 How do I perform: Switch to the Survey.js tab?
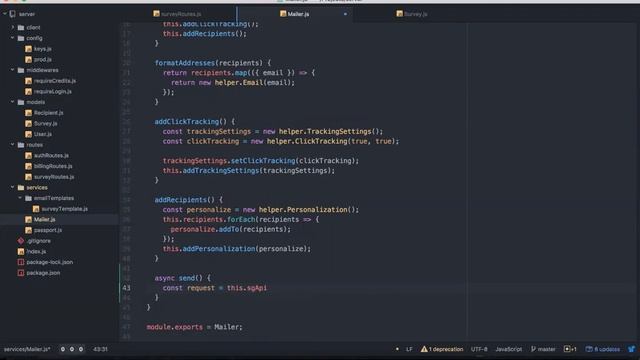point(411,14)
